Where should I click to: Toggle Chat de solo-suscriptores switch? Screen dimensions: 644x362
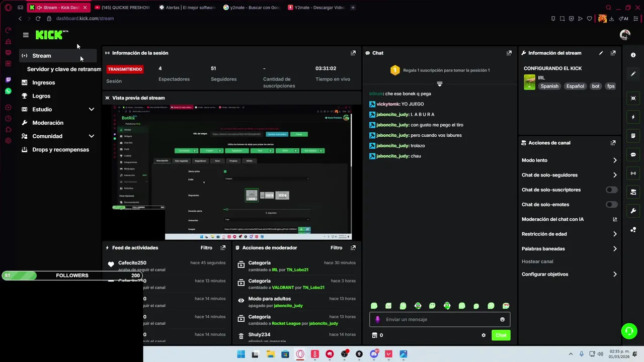point(611,190)
